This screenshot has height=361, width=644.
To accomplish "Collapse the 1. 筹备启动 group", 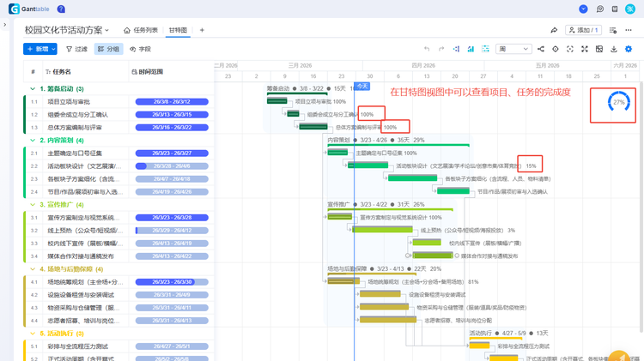I will coord(33,88).
